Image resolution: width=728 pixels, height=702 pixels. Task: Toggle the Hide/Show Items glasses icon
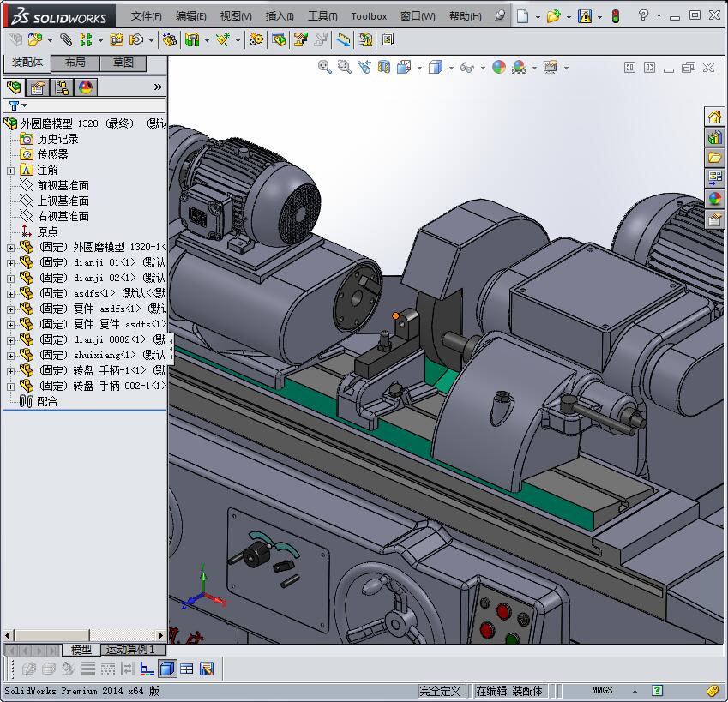pos(466,67)
